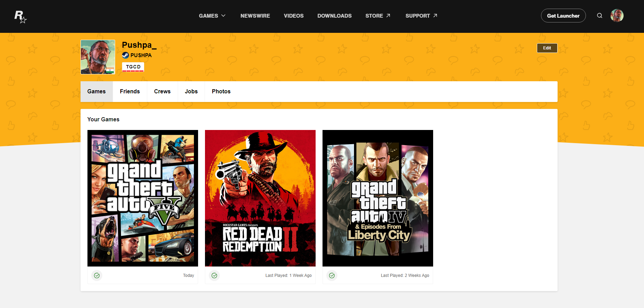The width and height of the screenshot is (644, 308).
Task: Go to NEWSWIRE in the top navigation
Action: point(255,16)
